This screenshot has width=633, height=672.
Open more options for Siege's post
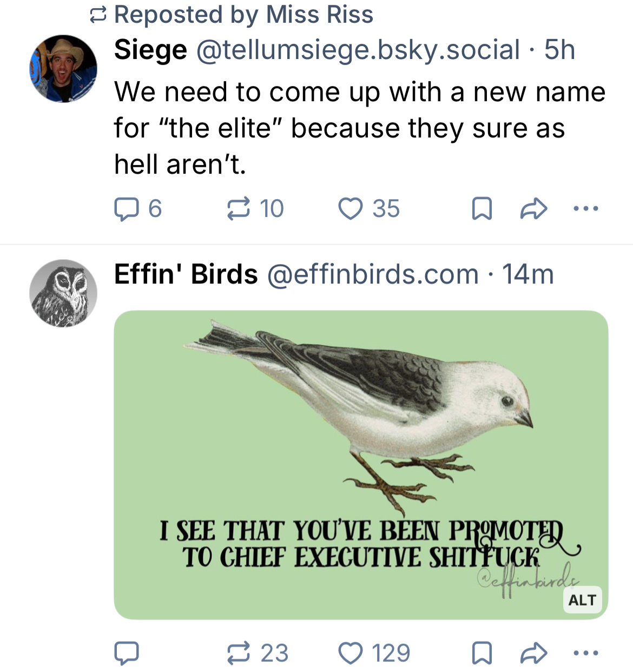tap(586, 209)
